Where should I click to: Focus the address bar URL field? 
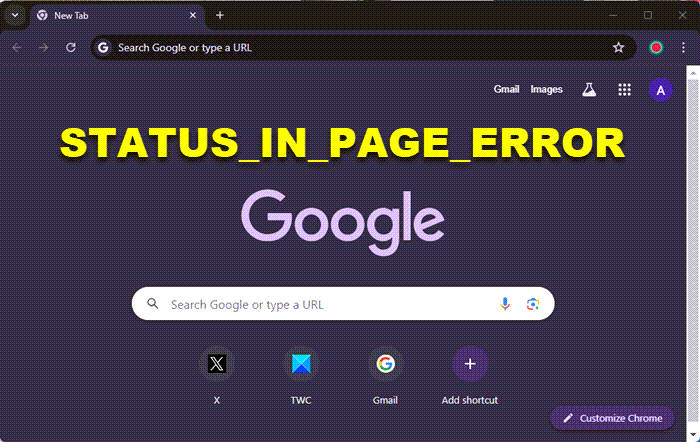(363, 47)
